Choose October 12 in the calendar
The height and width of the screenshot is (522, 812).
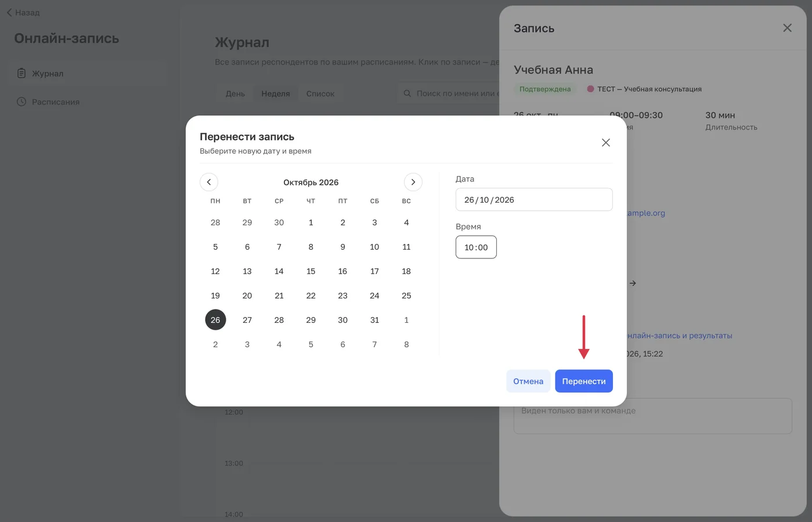point(215,271)
